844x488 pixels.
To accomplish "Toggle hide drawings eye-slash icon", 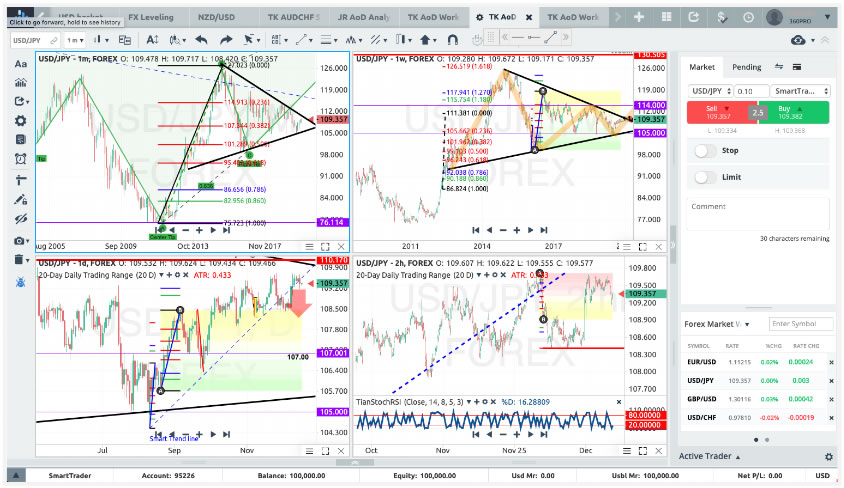I will (21, 219).
